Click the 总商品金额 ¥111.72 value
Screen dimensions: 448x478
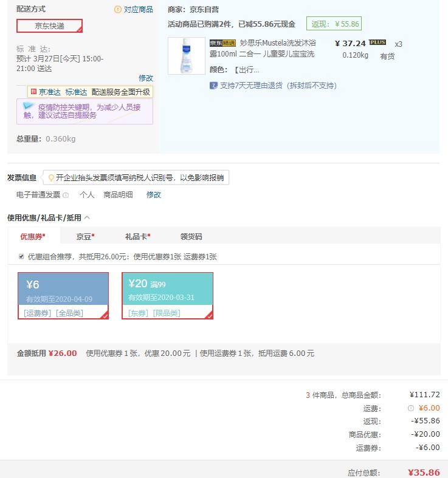424,395
